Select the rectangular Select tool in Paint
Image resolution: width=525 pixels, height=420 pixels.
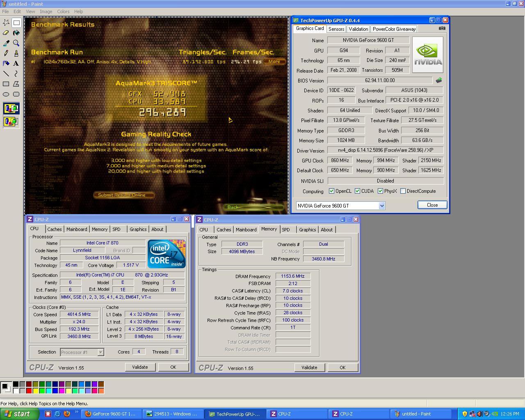click(x=16, y=23)
